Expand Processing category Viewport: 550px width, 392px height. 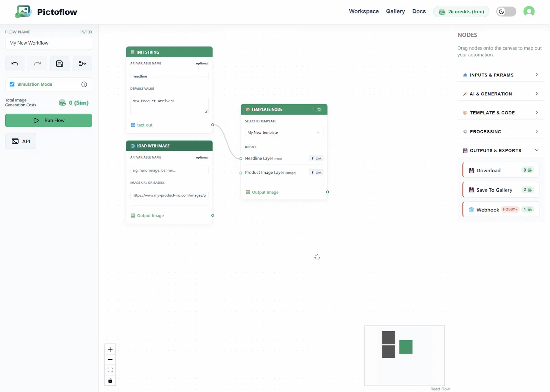pos(500,132)
